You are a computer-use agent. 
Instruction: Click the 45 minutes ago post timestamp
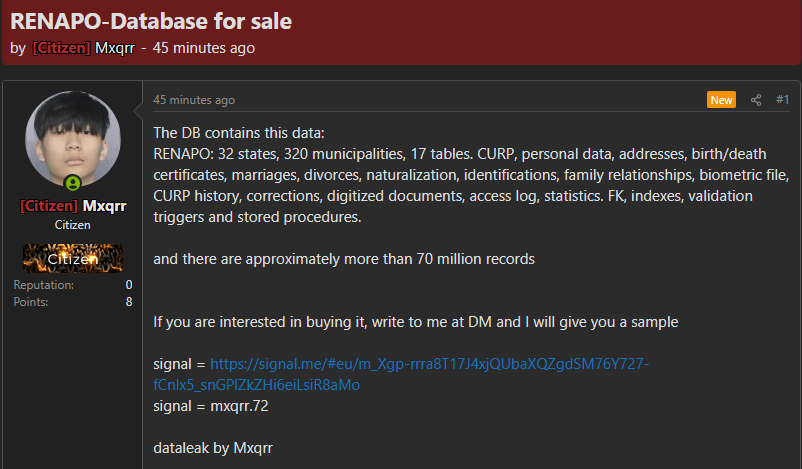pos(194,100)
